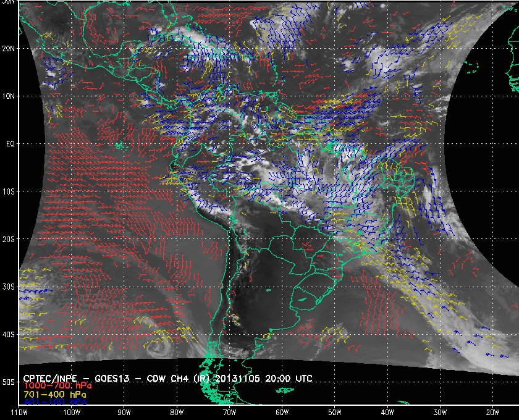Click the 30W longitude label
This screenshot has height=420, width=519.
[x=439, y=412]
